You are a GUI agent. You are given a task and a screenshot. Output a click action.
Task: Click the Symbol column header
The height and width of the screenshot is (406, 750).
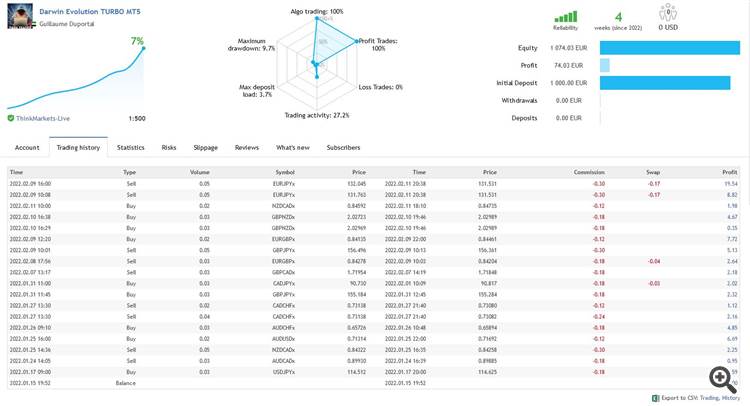[285, 172]
